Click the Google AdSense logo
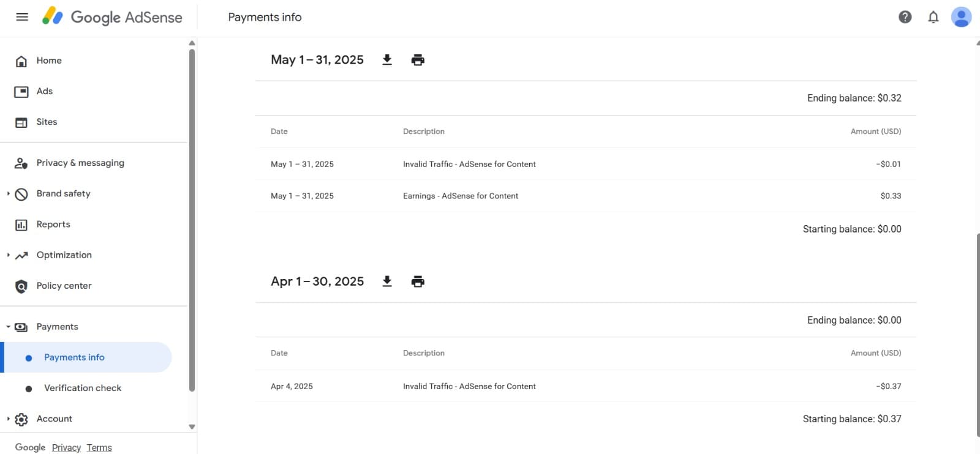 [x=112, y=17]
